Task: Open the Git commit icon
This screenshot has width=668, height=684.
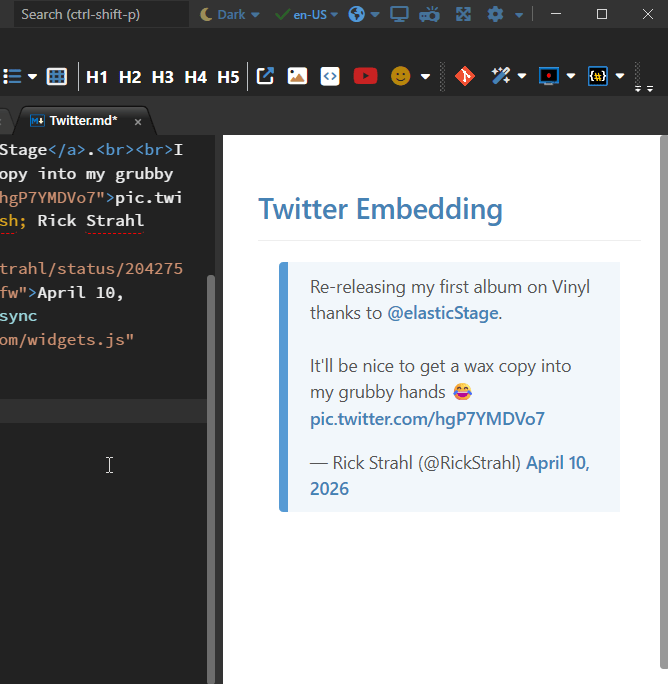Action: pos(465,76)
